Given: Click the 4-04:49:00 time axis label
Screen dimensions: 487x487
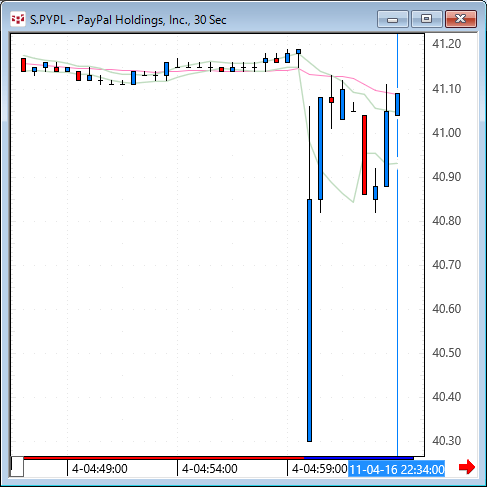Looking at the screenshot, I should (100, 469).
